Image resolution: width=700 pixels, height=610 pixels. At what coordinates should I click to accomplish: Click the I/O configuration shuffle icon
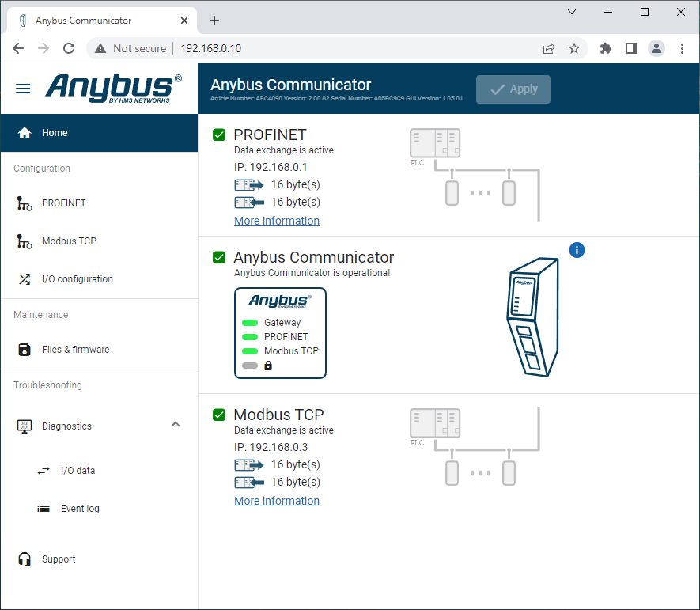24,279
